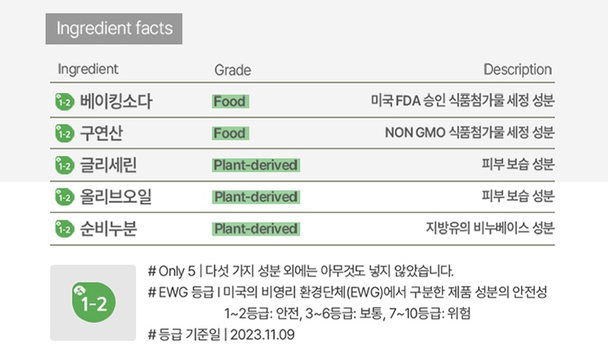Image resolution: width=608 pixels, height=364 pixels.
Task: Click the Food grade tag for 구연산
Action: [x=231, y=133]
